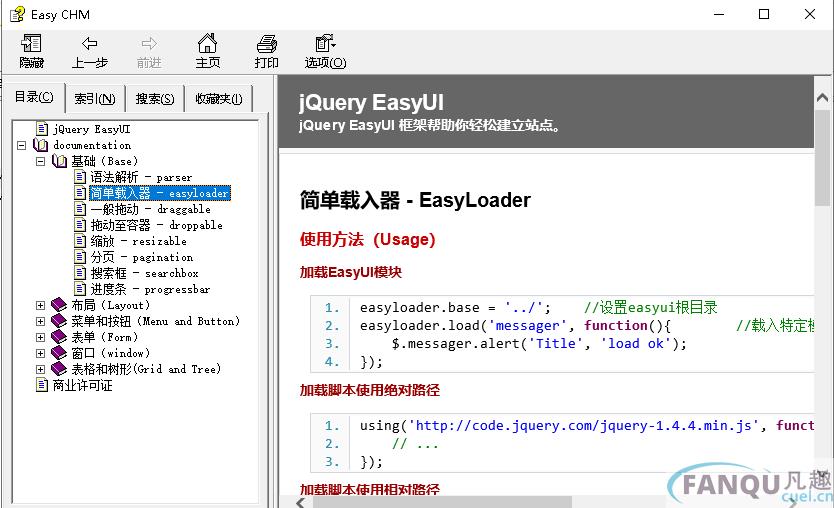Click the jQuery EasyUI banner title
834x508 pixels.
(371, 102)
